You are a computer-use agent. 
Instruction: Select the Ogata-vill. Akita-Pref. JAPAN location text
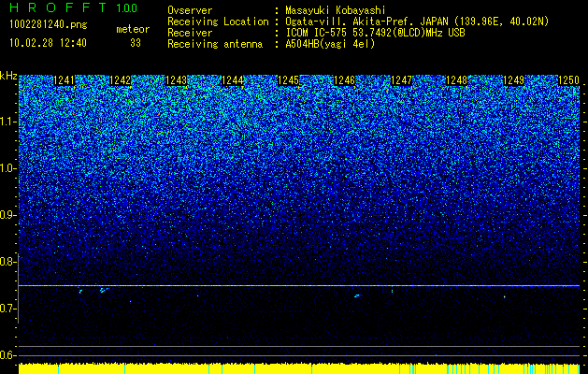[417, 22]
